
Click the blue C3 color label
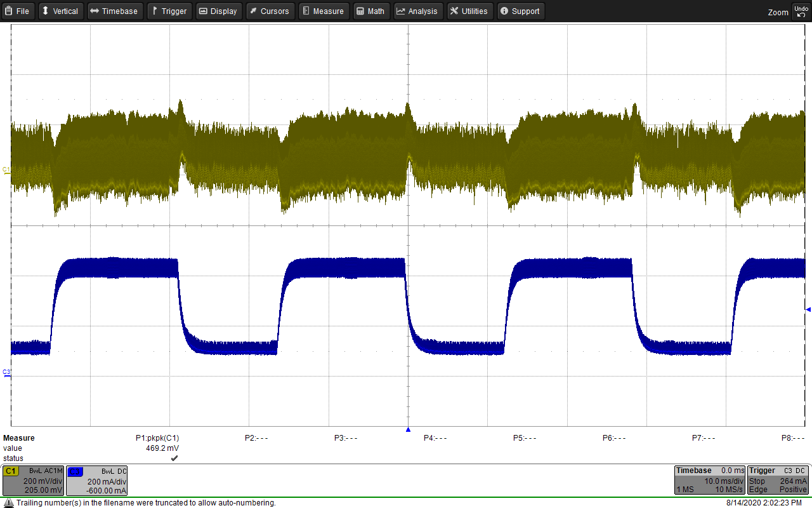coord(75,471)
